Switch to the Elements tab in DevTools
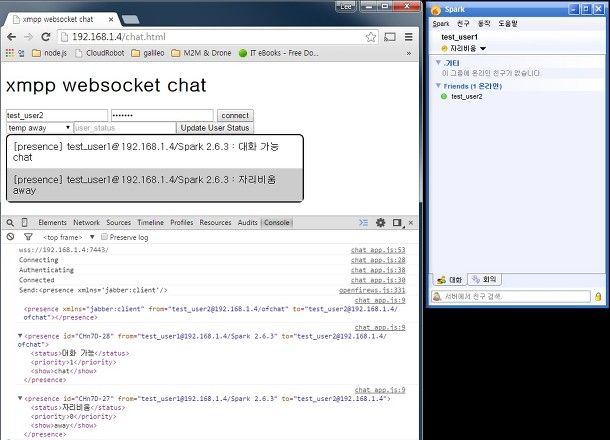The height and width of the screenshot is (440, 610). pyautogui.click(x=53, y=223)
